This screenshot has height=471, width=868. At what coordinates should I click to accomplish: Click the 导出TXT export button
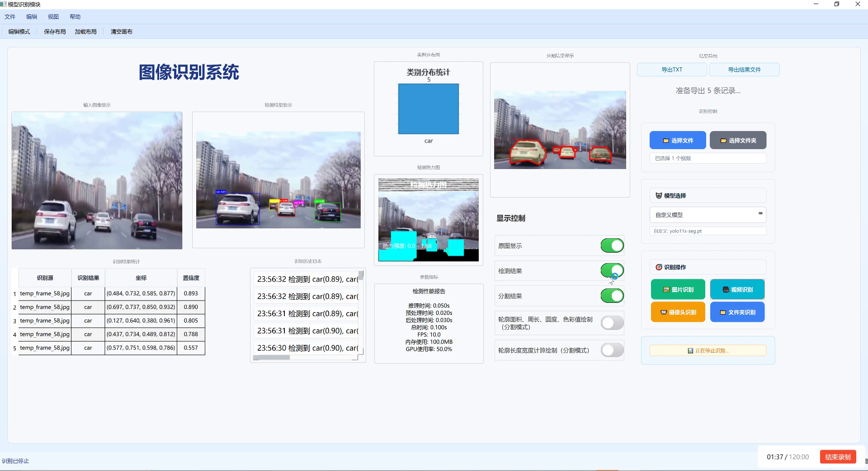click(672, 69)
